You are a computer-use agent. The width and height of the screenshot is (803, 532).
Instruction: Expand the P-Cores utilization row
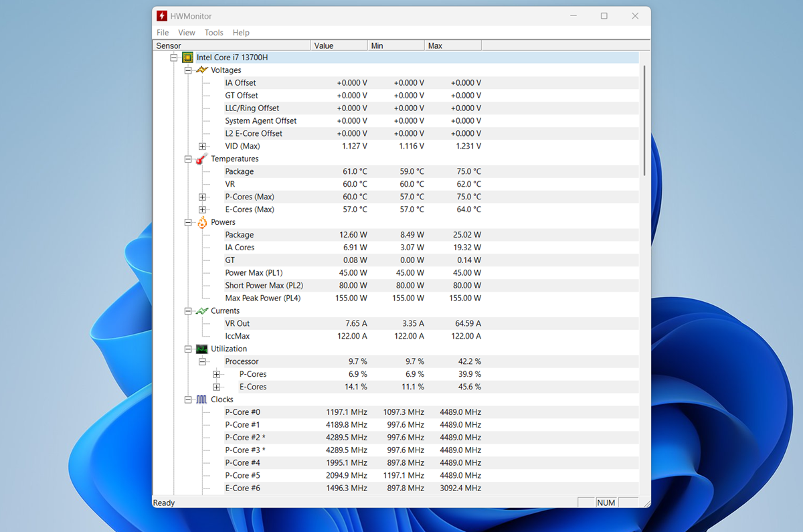(x=216, y=375)
